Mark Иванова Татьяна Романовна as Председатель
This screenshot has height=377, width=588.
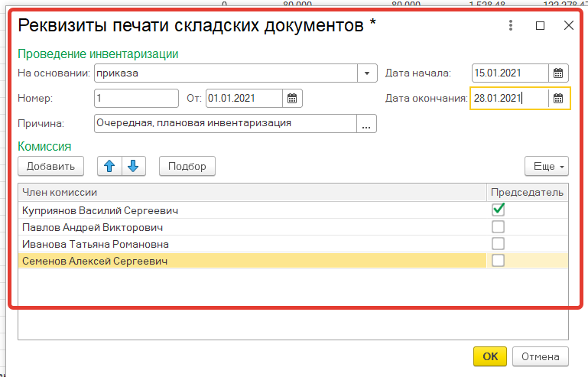click(x=498, y=244)
